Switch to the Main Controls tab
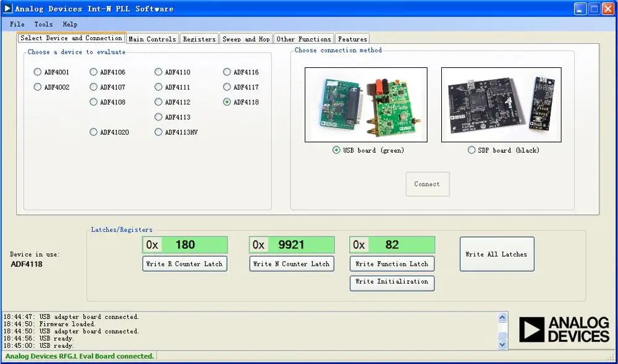The image size is (618, 364). click(153, 39)
